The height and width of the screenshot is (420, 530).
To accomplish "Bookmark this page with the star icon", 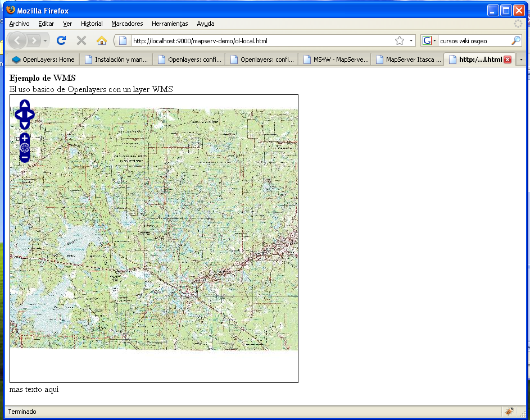I will click(399, 40).
